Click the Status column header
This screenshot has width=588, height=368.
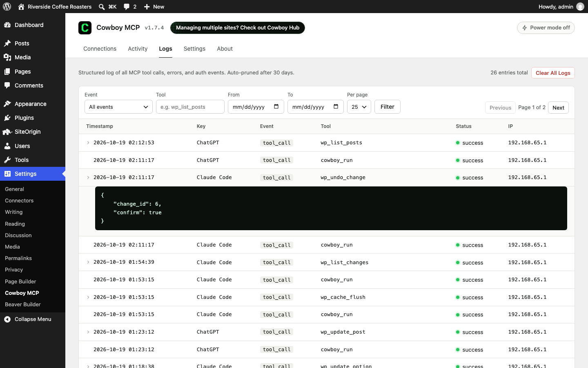pyautogui.click(x=463, y=126)
